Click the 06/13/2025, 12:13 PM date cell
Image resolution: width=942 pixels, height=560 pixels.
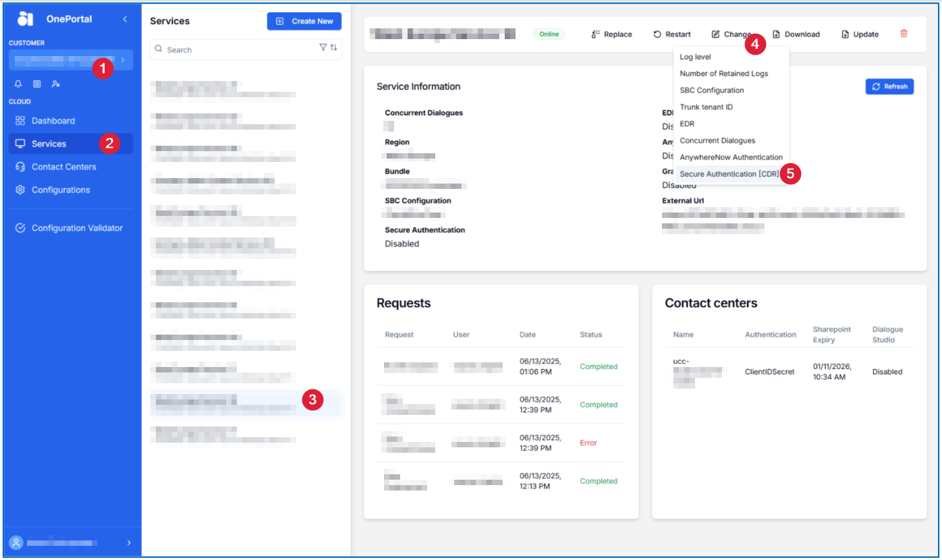click(540, 481)
